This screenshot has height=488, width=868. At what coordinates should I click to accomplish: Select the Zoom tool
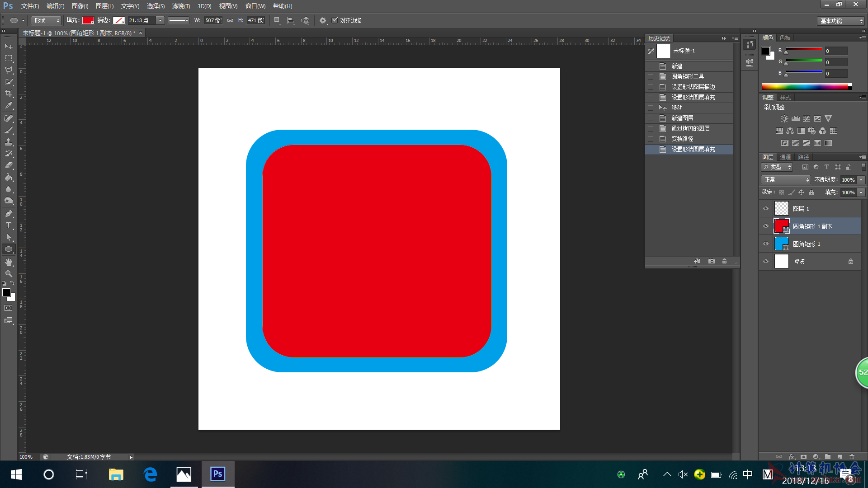[9, 274]
